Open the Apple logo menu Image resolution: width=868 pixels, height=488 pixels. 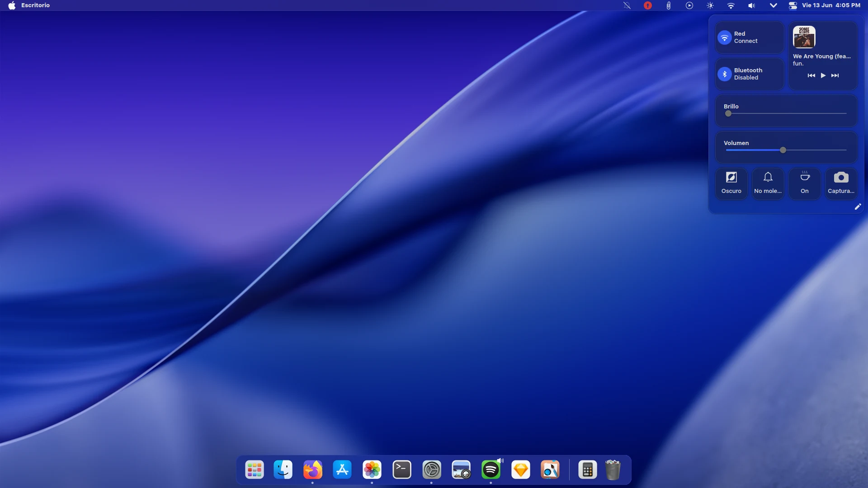pyautogui.click(x=12, y=5)
